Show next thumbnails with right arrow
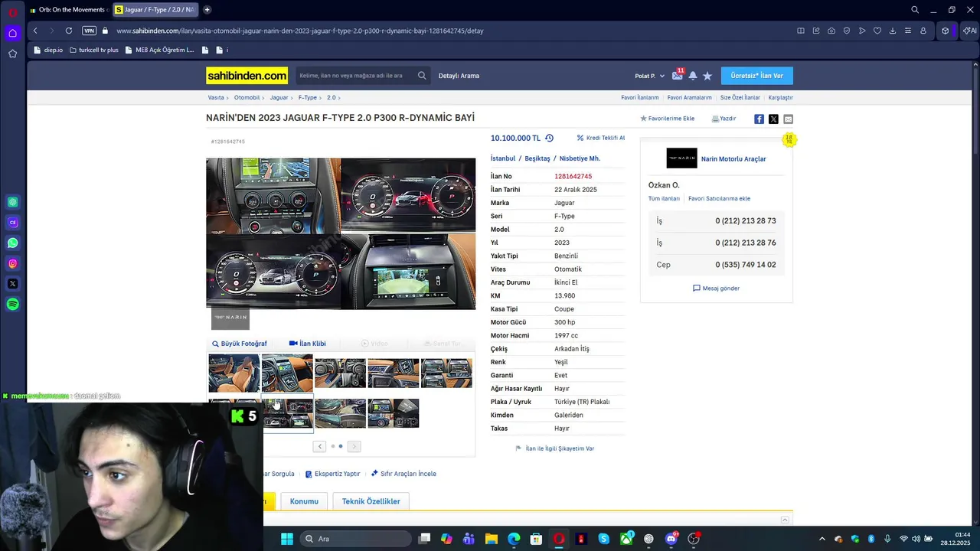This screenshot has height=551, width=980. coord(354,446)
